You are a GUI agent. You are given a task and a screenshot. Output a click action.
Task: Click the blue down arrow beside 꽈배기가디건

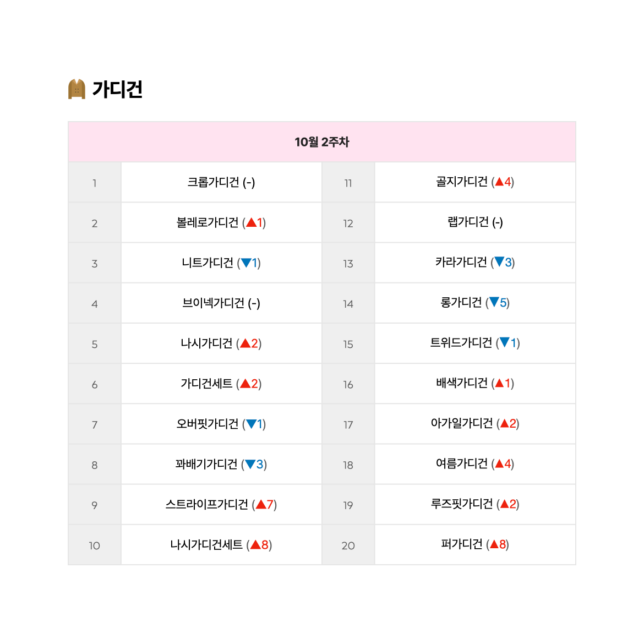tap(250, 465)
